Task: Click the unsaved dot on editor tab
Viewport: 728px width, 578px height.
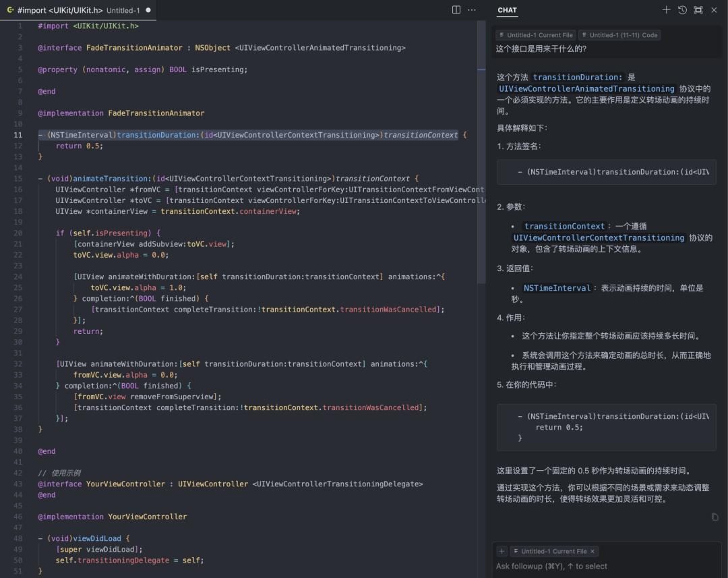Action: (148, 10)
